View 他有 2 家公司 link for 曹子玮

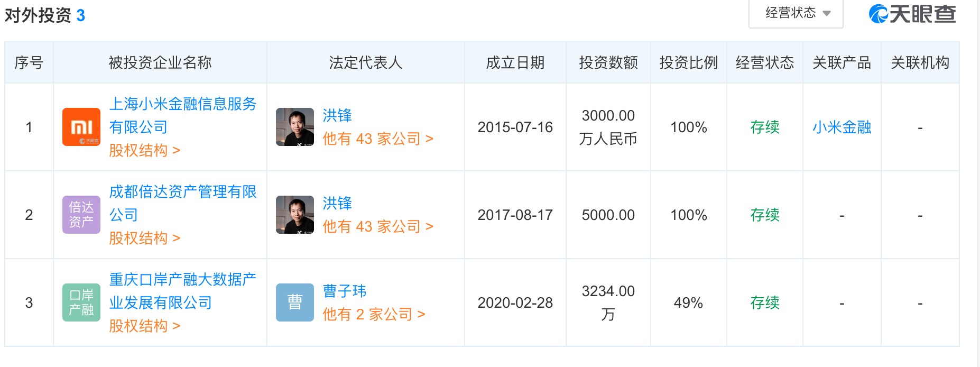click(x=374, y=315)
